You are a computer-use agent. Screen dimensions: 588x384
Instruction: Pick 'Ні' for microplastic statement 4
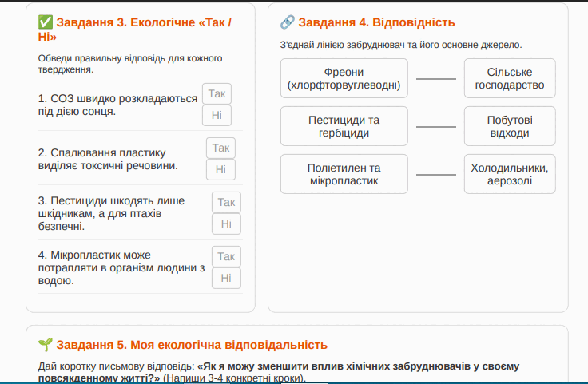point(226,278)
